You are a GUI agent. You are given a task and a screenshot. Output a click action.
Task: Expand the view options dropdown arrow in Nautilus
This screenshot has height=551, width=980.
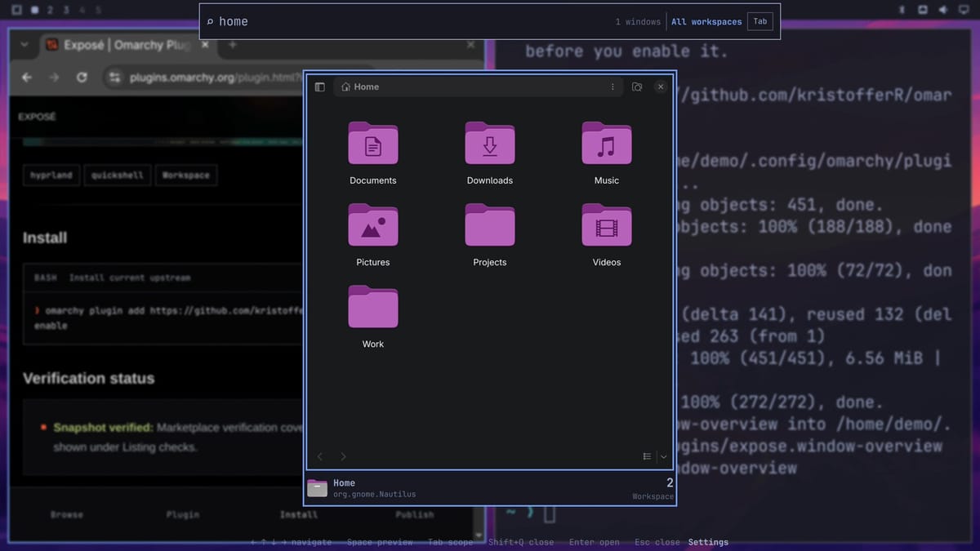(663, 456)
